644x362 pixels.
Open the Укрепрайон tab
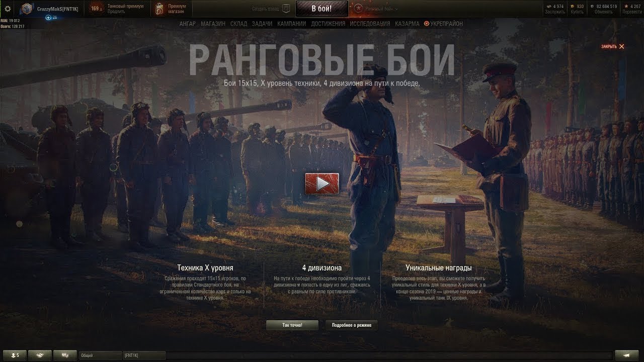point(443,24)
